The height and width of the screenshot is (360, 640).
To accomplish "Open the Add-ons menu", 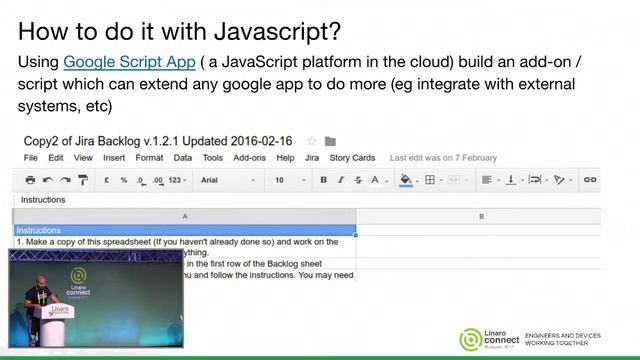I will (249, 158).
